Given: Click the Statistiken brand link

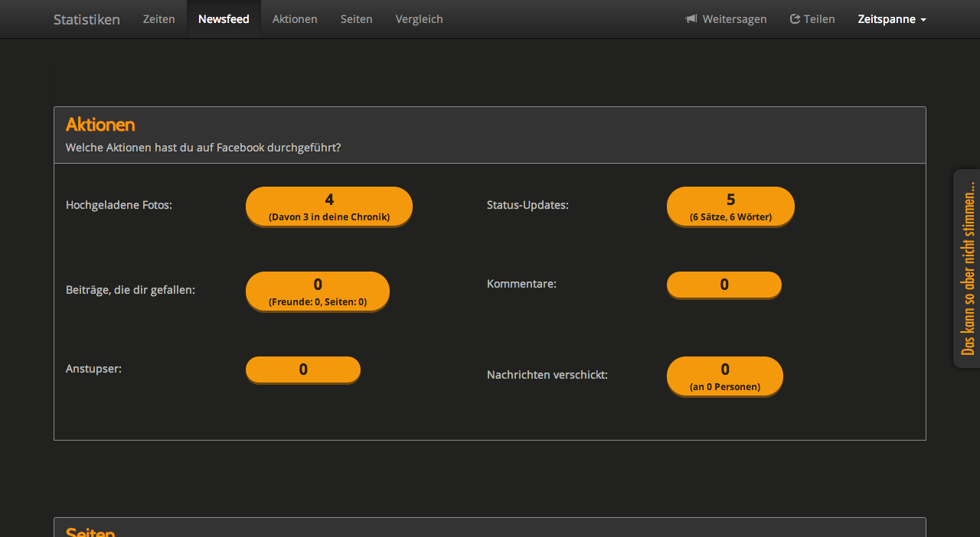Looking at the screenshot, I should (87, 19).
